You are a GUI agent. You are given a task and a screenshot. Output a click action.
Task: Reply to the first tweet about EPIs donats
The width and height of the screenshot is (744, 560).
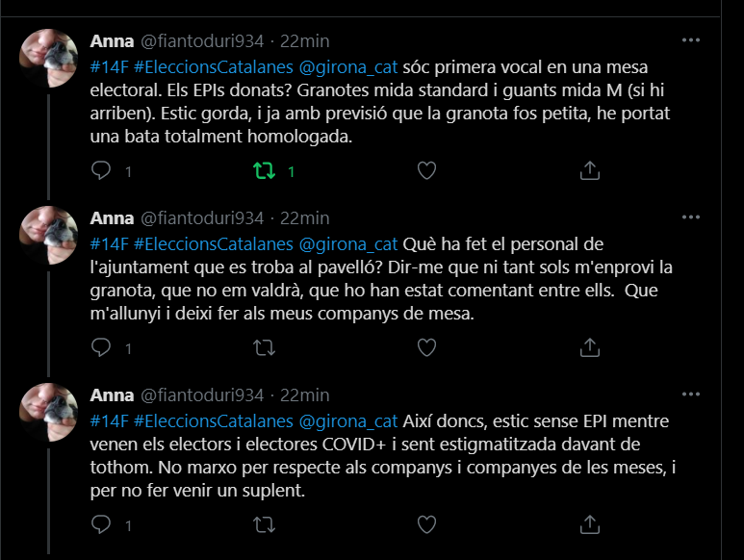[101, 171]
